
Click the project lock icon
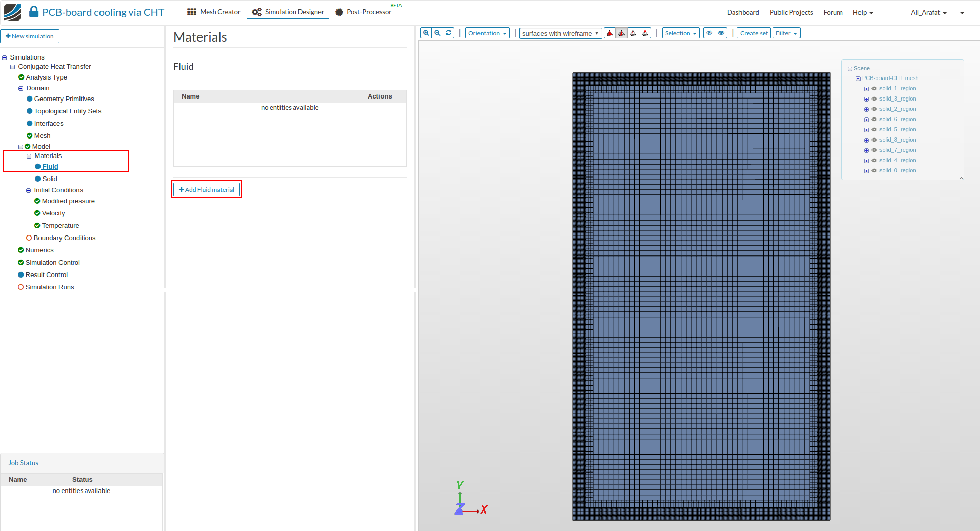point(34,11)
